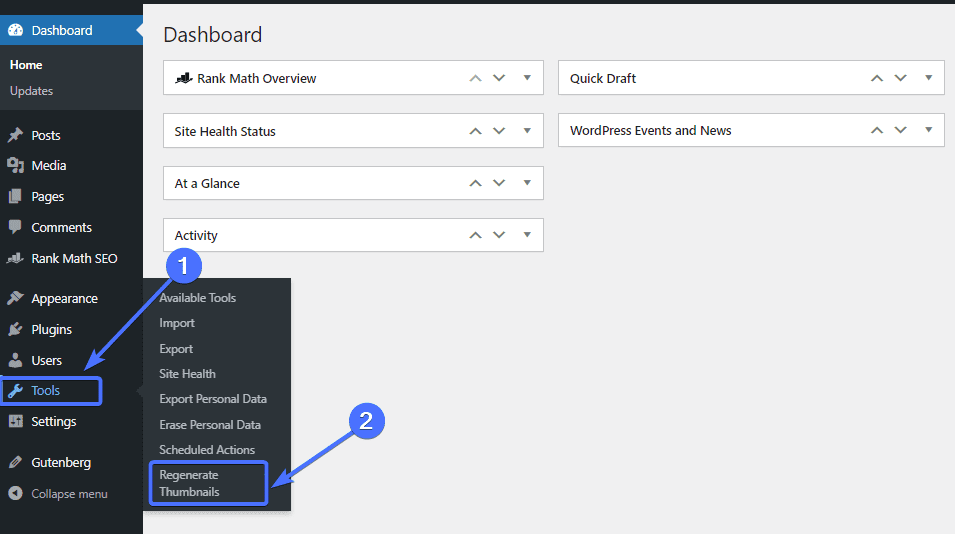Move Site Health Status widget down
Viewport: 955px width, 534px height.
click(x=499, y=131)
